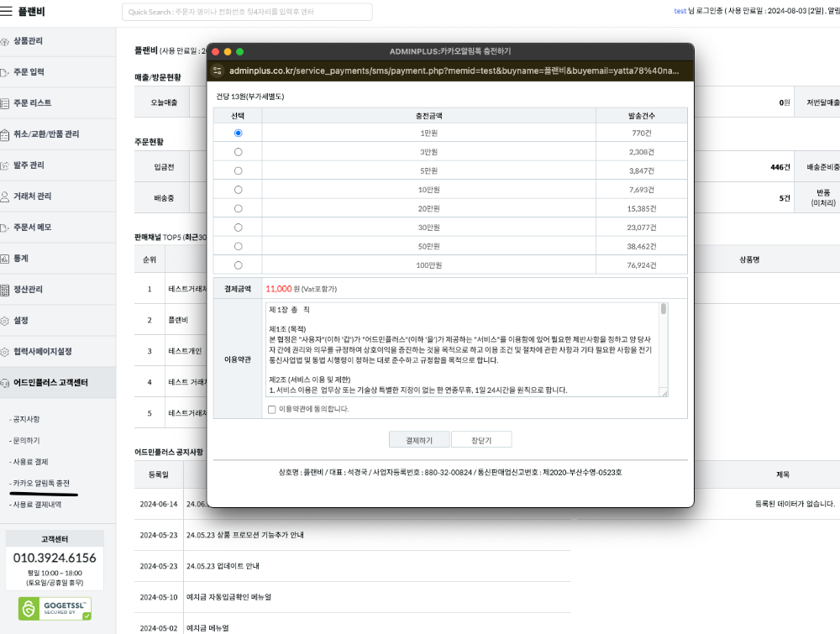Click the 446건 order count in background
This screenshot has width=840, height=634.
click(x=780, y=167)
